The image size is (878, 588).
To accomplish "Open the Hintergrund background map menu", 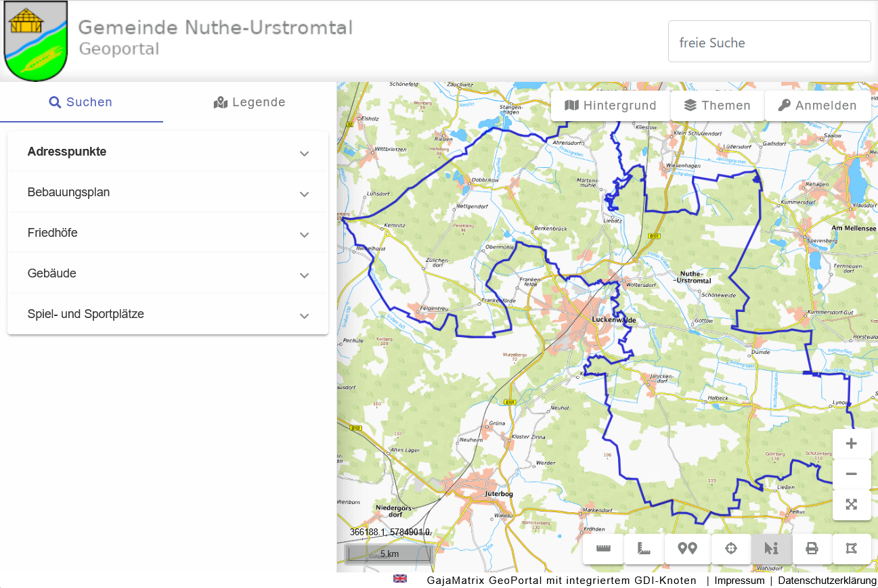I will point(611,106).
